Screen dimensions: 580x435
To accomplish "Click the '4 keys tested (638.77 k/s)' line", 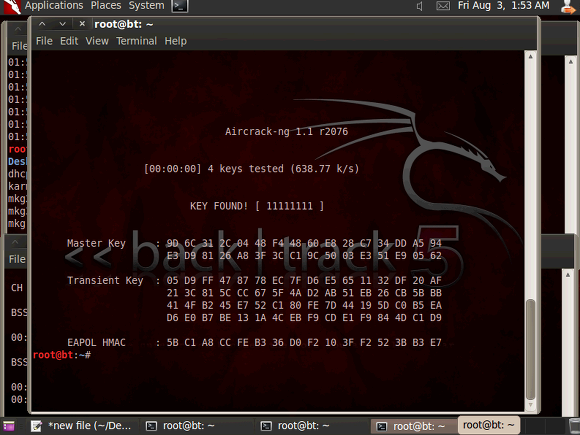I will [283, 169].
